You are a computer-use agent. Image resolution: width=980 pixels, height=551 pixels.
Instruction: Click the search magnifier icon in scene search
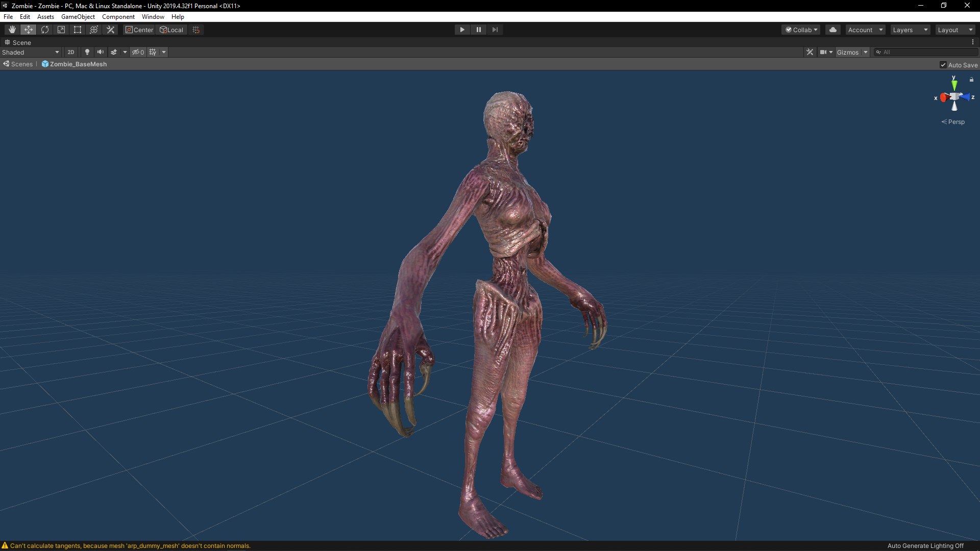coord(878,52)
